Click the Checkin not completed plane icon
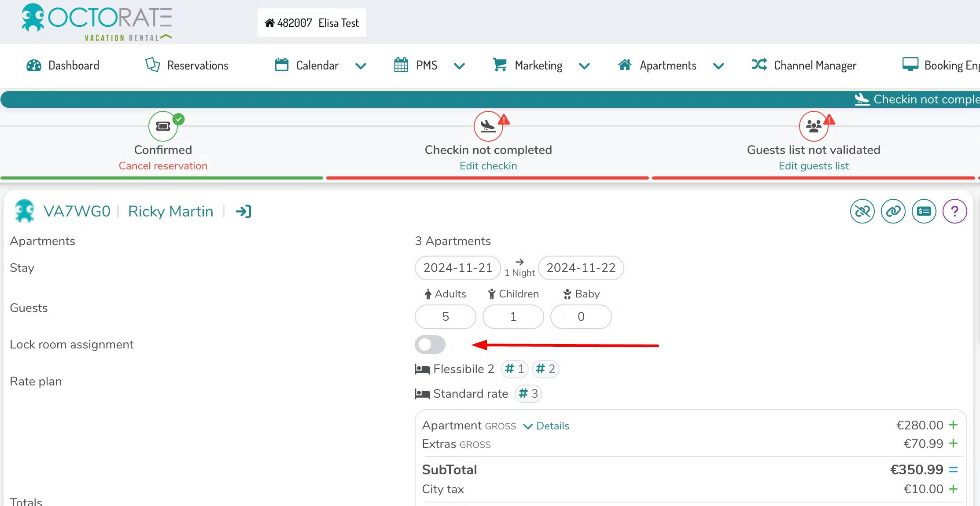 click(x=488, y=126)
